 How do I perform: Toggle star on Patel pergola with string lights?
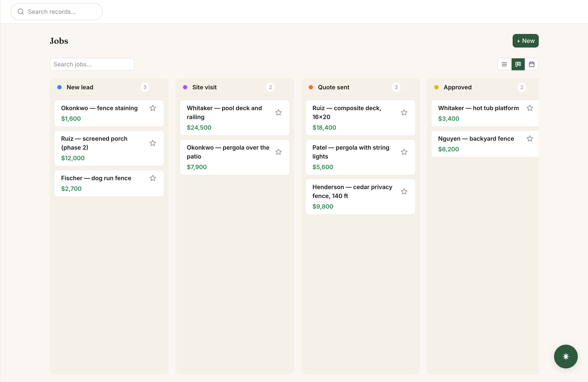404,152
